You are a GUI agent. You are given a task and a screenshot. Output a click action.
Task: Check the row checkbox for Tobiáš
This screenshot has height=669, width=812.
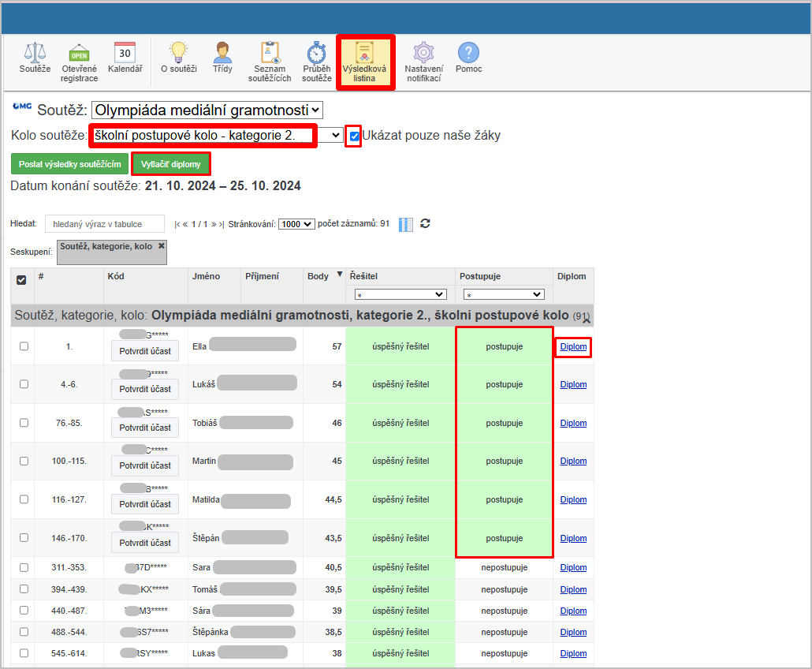(x=24, y=423)
